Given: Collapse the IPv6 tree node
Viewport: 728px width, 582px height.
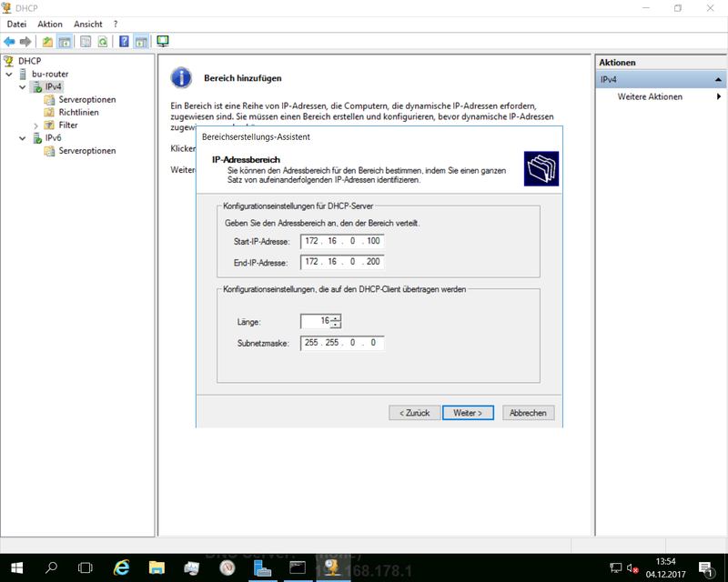Looking at the screenshot, I should click(x=23, y=138).
